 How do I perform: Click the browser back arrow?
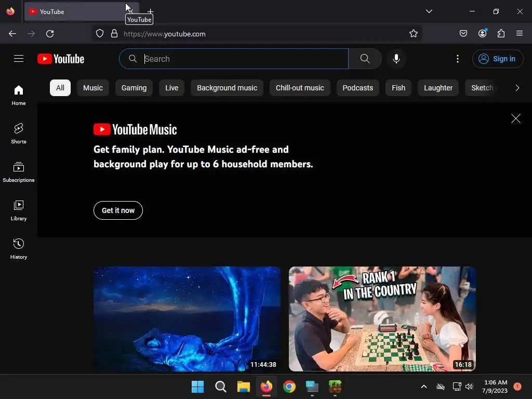point(12,34)
